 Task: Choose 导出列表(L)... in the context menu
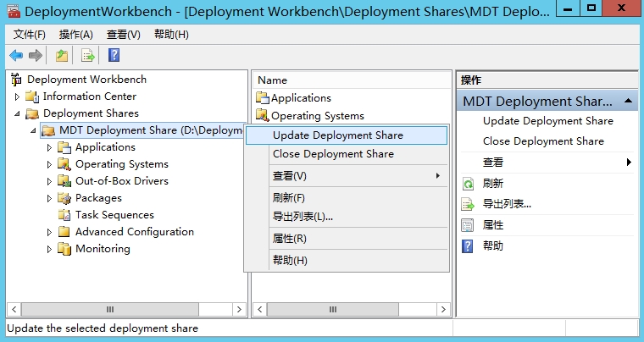point(347,217)
